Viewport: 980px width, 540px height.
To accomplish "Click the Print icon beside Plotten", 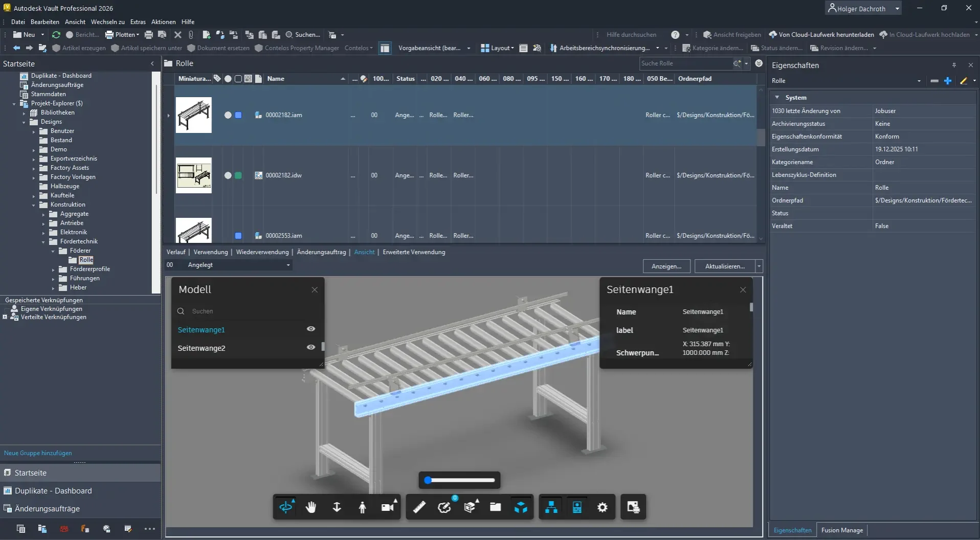I will [x=149, y=35].
